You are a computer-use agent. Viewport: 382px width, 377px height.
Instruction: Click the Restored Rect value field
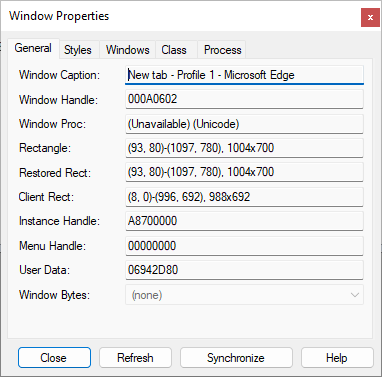pos(244,172)
